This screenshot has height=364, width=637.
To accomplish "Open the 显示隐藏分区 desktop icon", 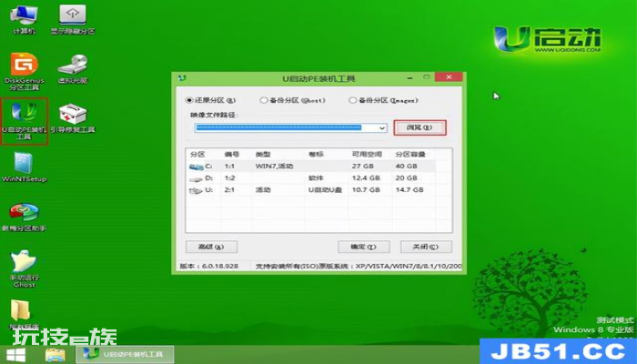I will pos(72,19).
